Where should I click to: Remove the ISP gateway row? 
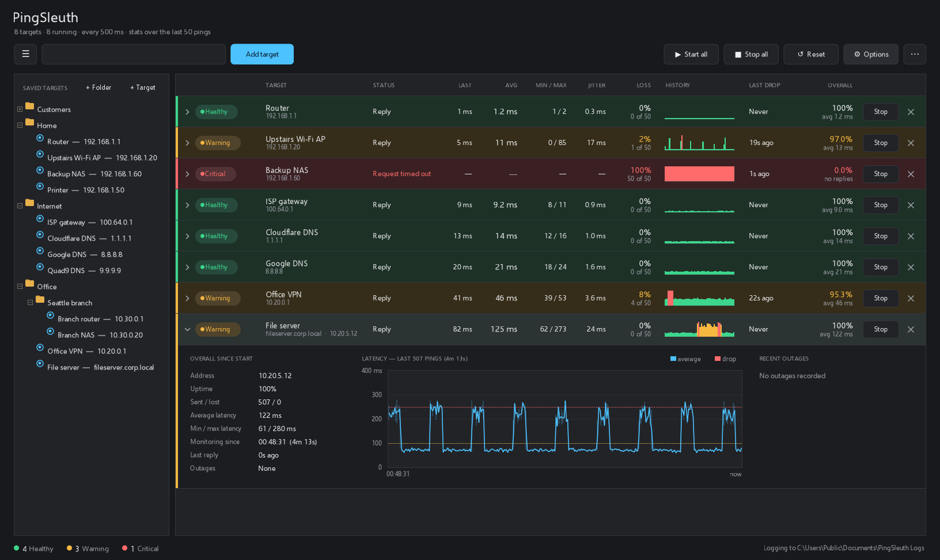(911, 205)
